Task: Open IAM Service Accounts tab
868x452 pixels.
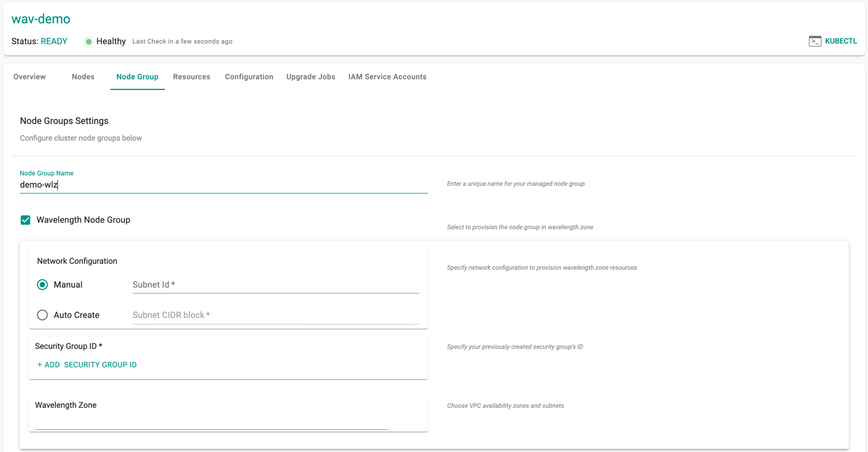Action: click(388, 77)
